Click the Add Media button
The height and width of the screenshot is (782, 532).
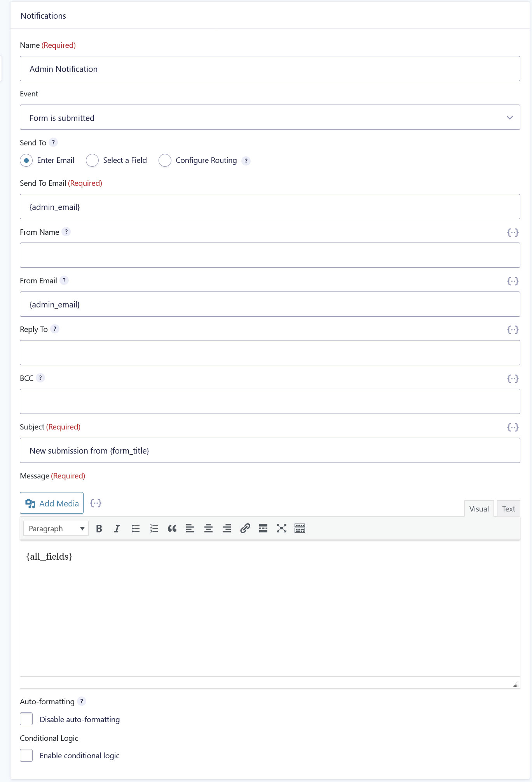(52, 503)
